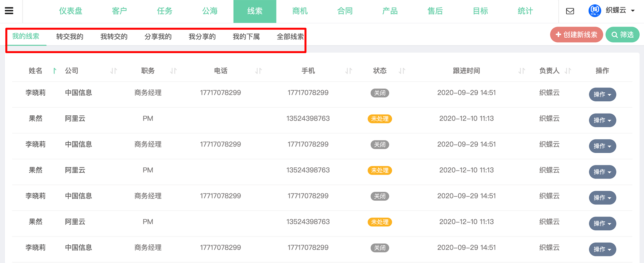The height and width of the screenshot is (263, 644).
Task: Click 中国信息 company in first row
Action: pyautogui.click(x=78, y=93)
